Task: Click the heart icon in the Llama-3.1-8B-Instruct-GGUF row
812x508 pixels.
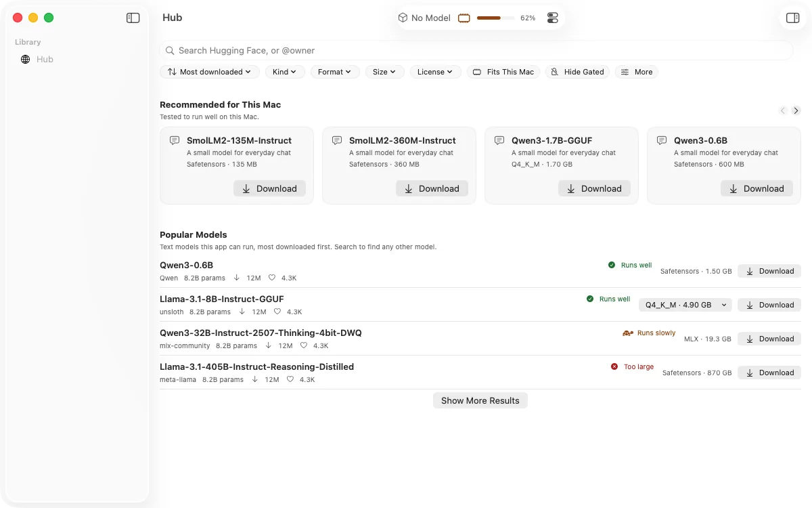Action: [x=277, y=312]
